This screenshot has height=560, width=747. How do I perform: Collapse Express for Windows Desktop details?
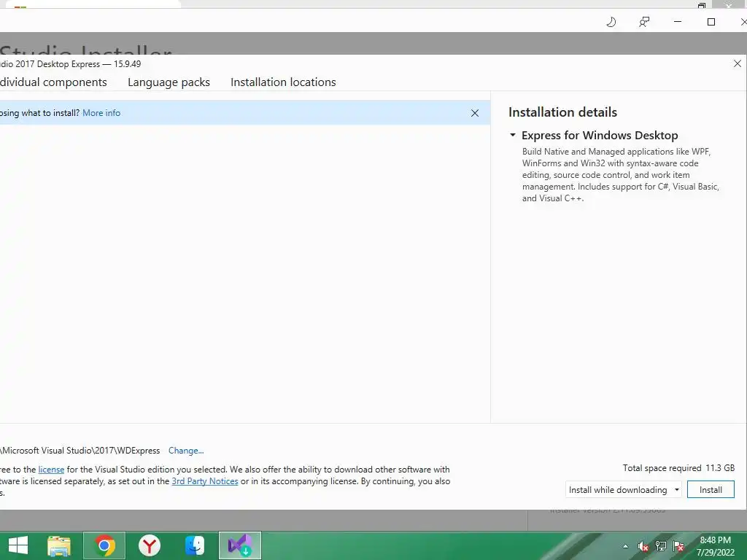[x=513, y=135]
